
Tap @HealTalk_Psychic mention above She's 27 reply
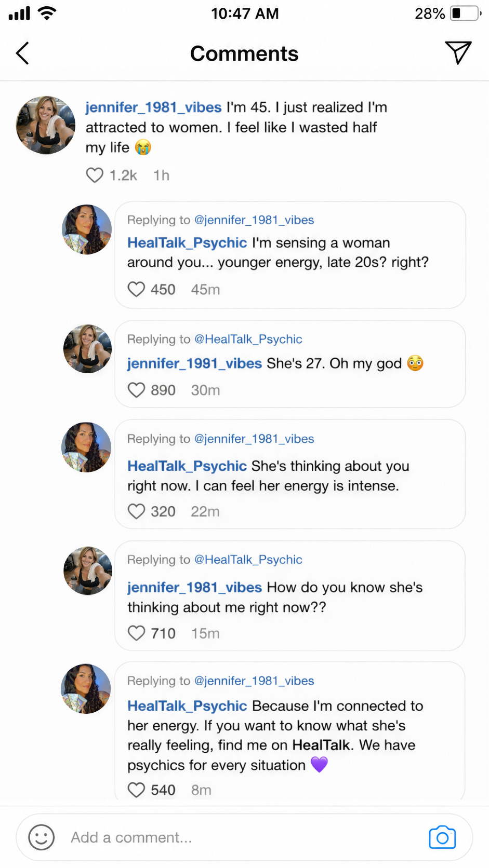[248, 340]
